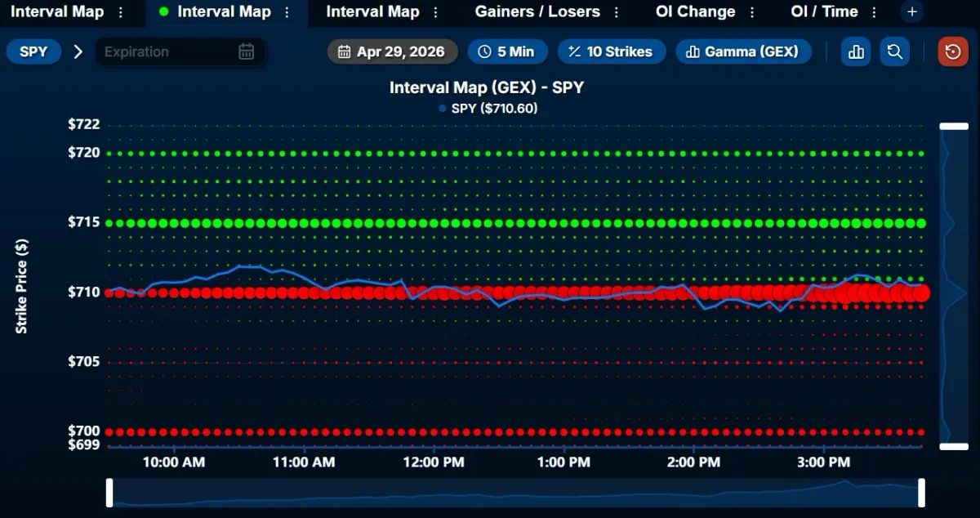
Task: Open the Gainers / Losers tab
Action: [x=537, y=12]
